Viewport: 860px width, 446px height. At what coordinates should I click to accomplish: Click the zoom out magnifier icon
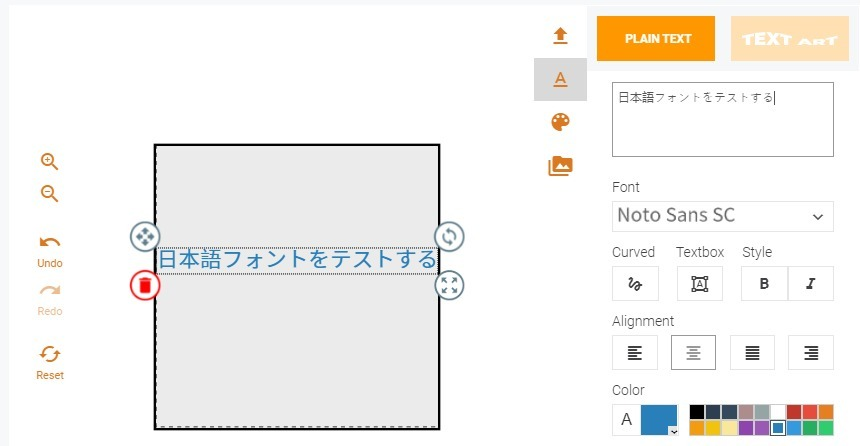[49, 194]
